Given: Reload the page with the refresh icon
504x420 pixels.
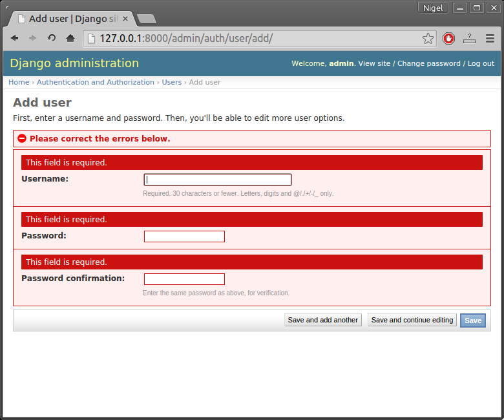Looking at the screenshot, I should (52, 38).
